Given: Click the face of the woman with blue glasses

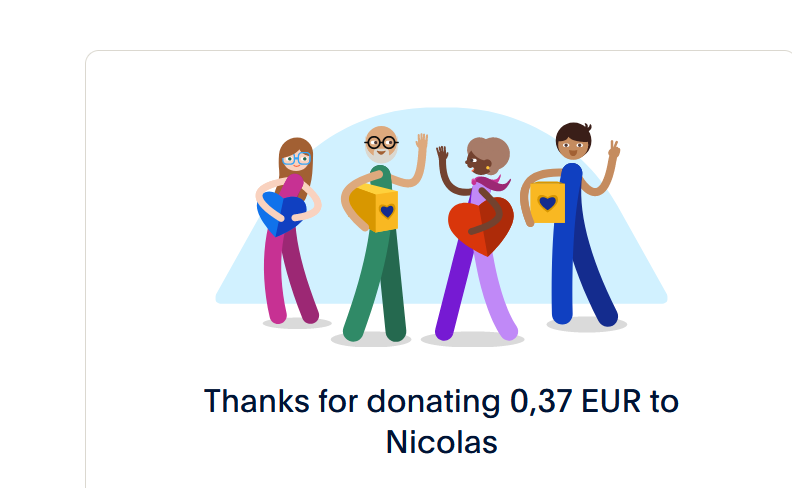Looking at the screenshot, I should pyautogui.click(x=296, y=159).
